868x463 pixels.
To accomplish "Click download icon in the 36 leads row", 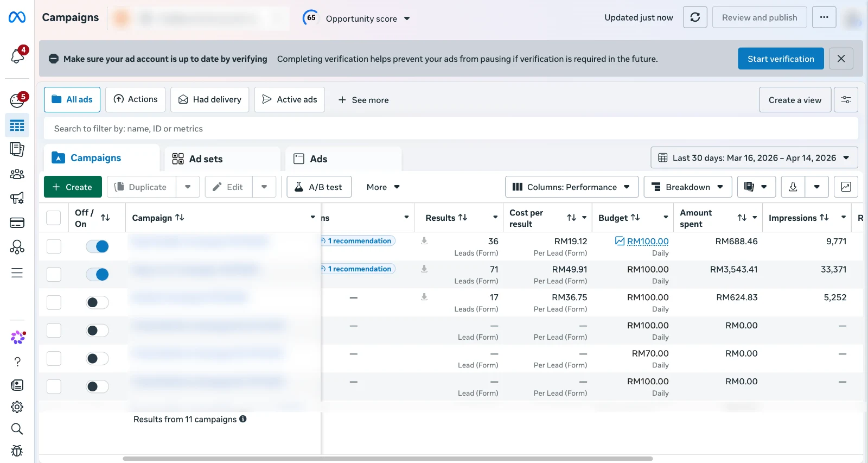I will (424, 241).
